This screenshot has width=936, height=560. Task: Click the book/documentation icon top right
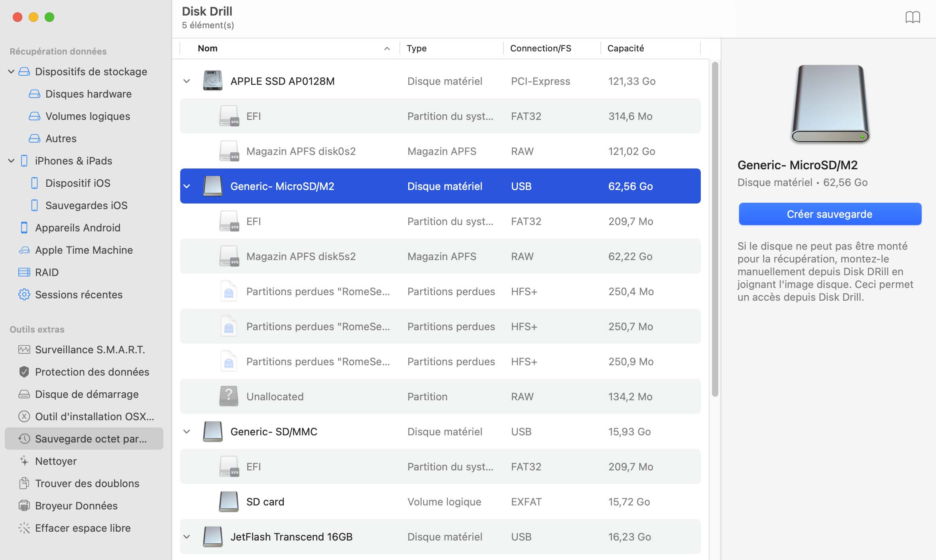point(912,17)
